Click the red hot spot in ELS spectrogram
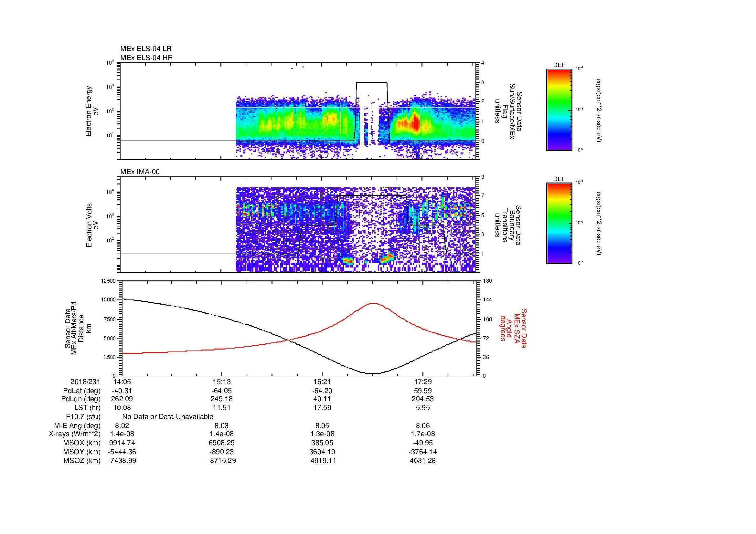This screenshot has width=756, height=534. point(416,122)
